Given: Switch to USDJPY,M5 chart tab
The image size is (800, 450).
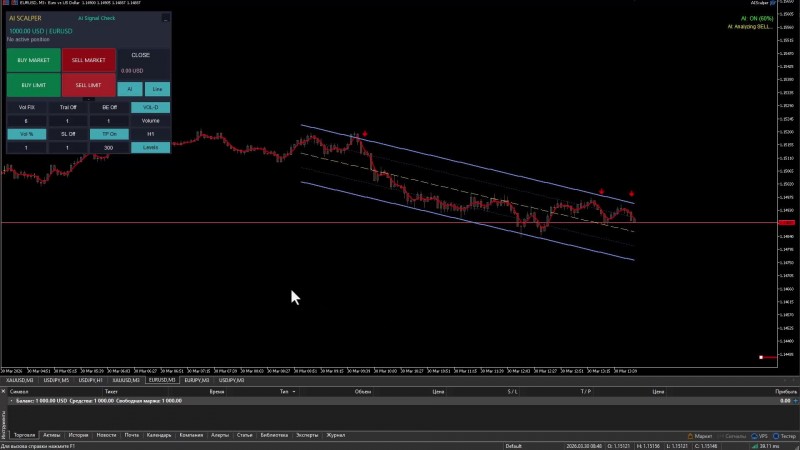Looking at the screenshot, I should (56, 381).
